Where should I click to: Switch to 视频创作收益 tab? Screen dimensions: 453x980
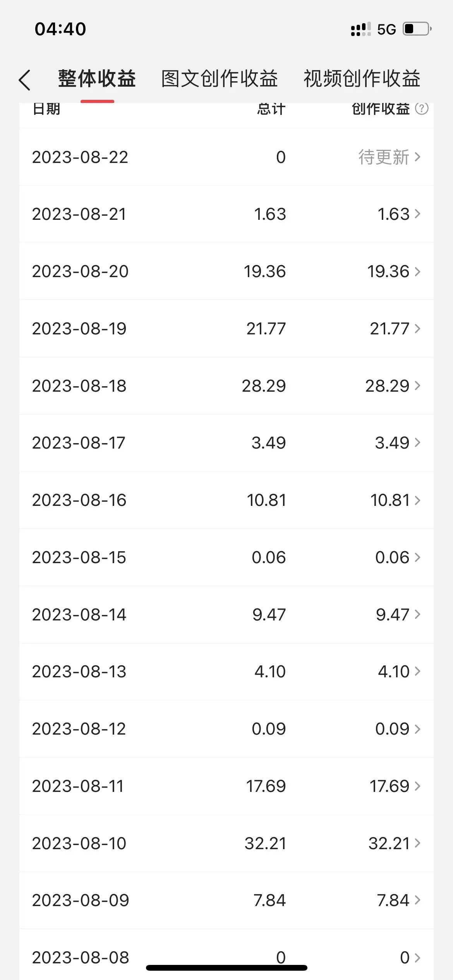tap(362, 79)
